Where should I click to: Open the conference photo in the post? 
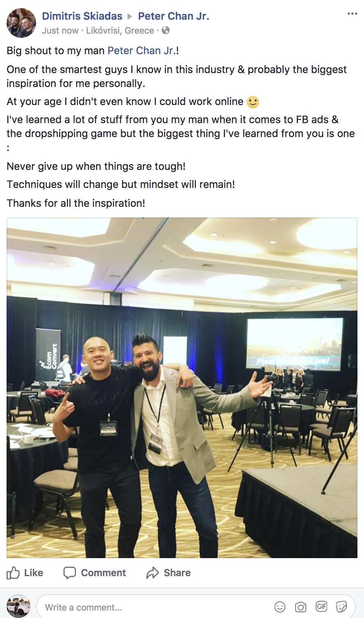(x=182, y=388)
